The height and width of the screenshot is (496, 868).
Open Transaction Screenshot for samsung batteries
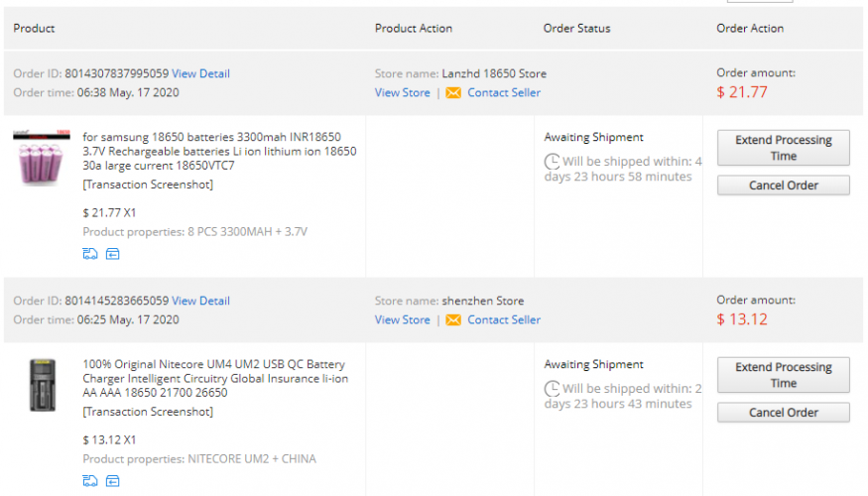148,185
